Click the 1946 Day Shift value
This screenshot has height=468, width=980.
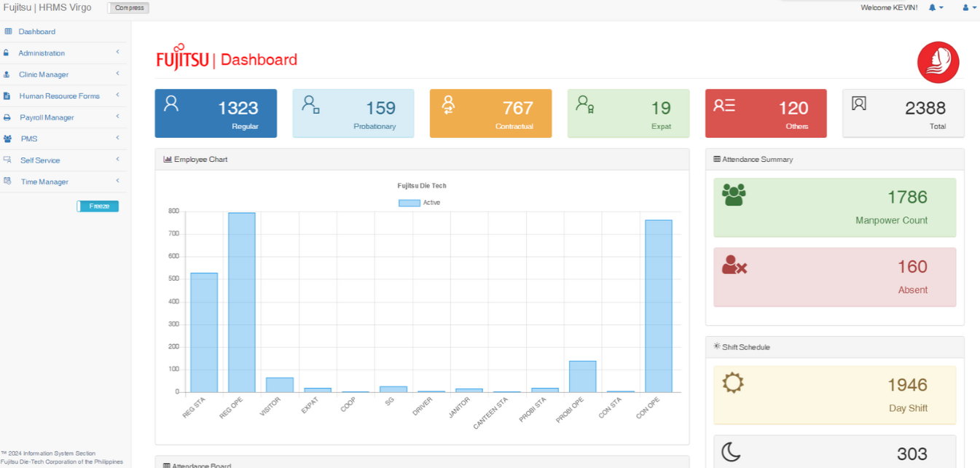pos(907,385)
